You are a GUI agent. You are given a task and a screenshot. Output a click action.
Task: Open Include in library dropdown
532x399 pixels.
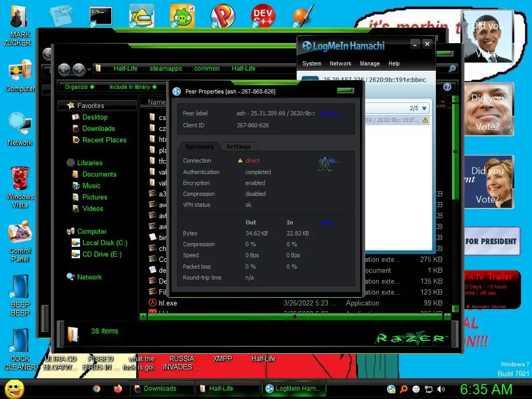[x=132, y=87]
